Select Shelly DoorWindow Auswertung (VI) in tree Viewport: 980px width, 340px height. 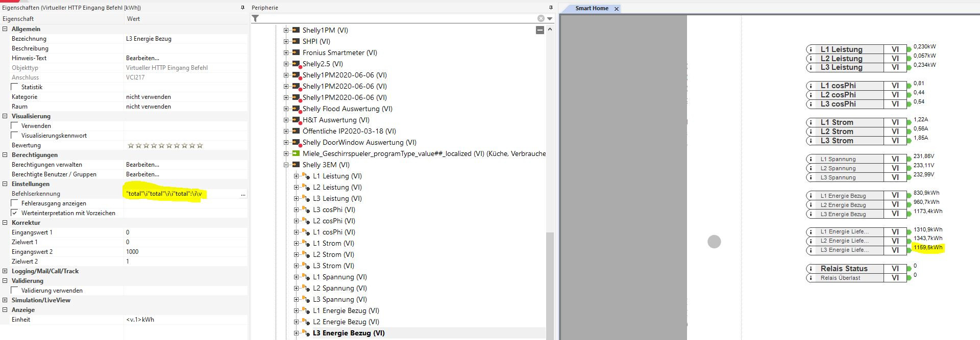click(359, 143)
